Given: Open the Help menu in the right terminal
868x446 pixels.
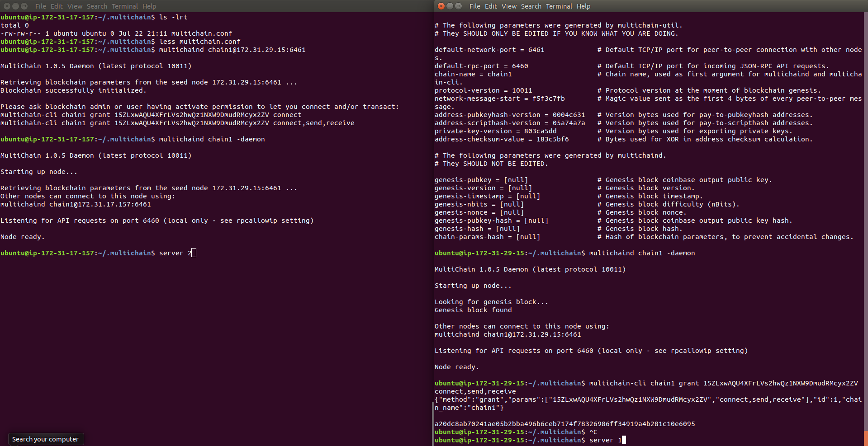Looking at the screenshot, I should (x=583, y=6).
